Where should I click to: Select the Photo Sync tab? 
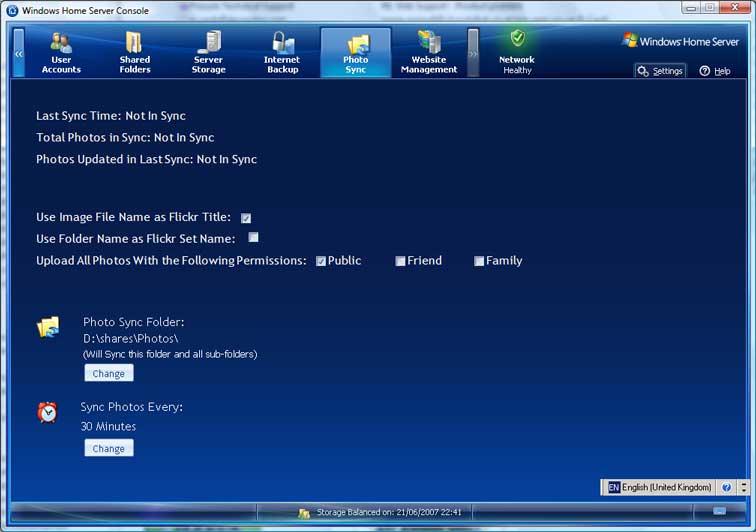[356, 53]
